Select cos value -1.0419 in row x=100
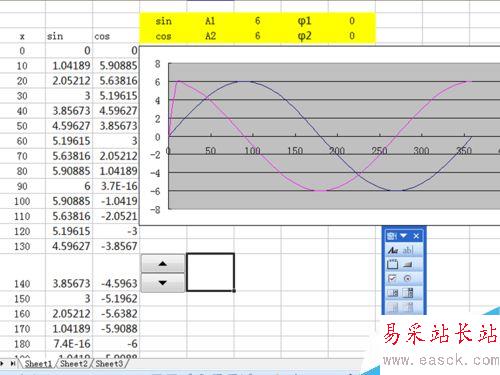The image size is (500, 375). click(116, 201)
